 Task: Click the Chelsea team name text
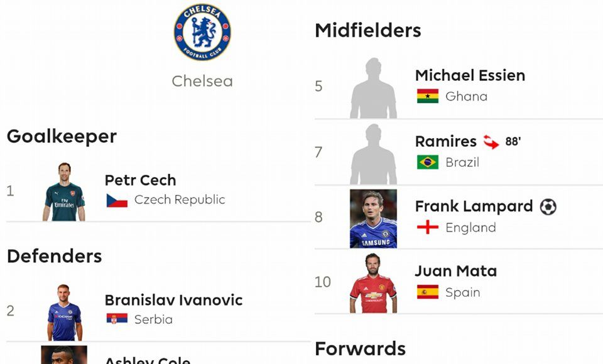point(202,81)
